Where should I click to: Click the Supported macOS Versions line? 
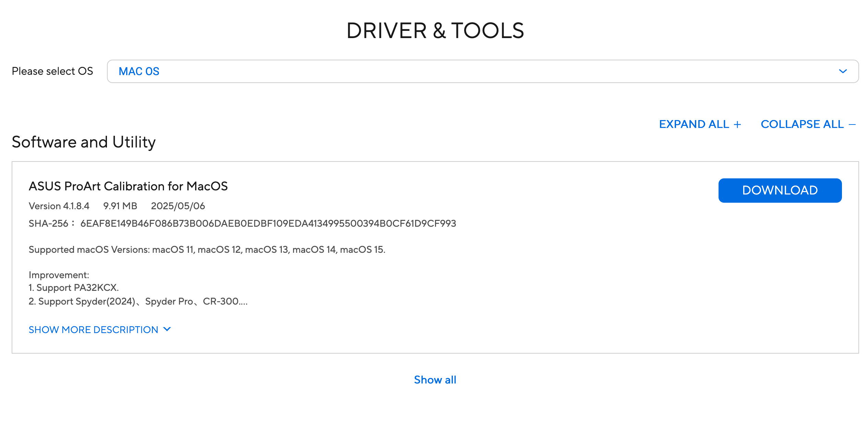(207, 249)
